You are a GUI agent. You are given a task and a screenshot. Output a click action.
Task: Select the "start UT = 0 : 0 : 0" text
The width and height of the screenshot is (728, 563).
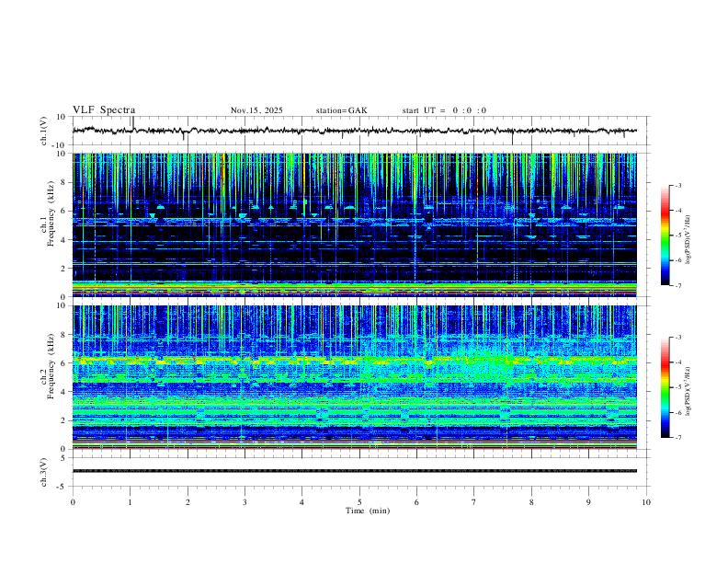[444, 110]
